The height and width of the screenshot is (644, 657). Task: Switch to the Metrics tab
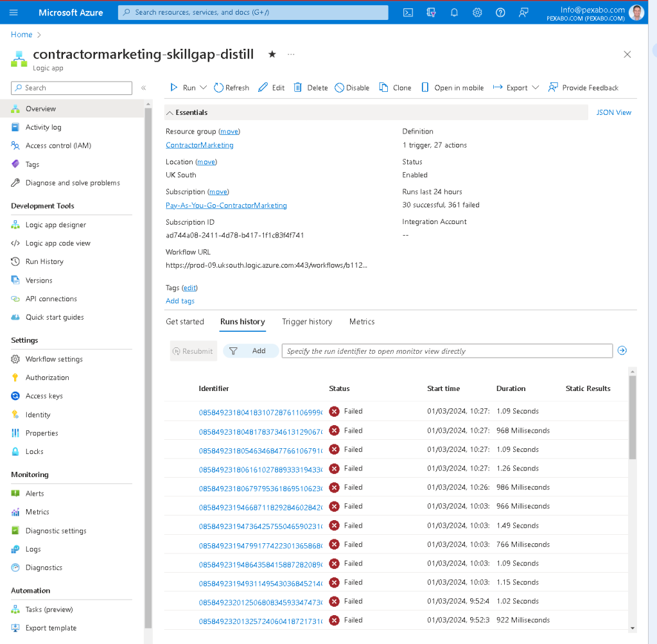tap(362, 322)
